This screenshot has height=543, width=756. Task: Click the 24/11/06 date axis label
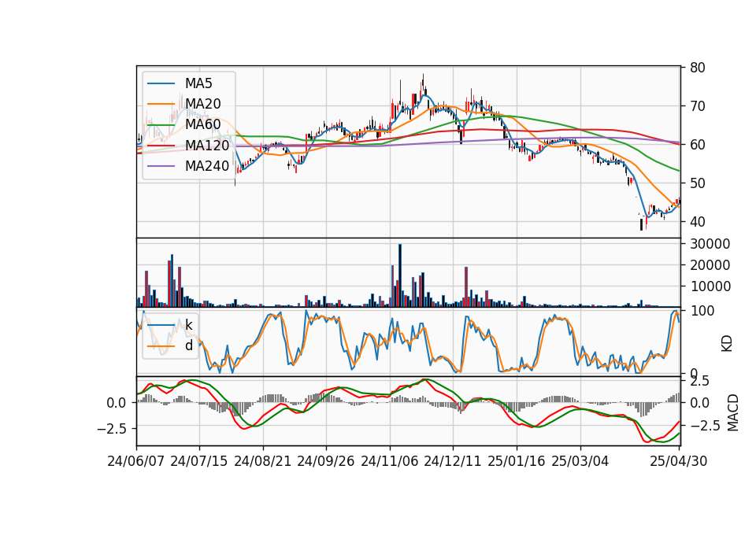(x=390, y=461)
